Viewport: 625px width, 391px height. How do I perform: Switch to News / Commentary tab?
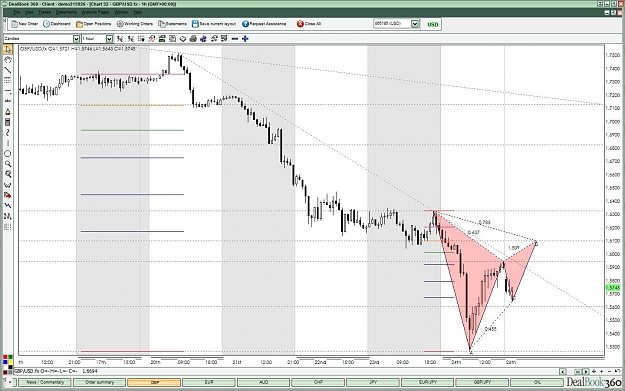click(45, 382)
